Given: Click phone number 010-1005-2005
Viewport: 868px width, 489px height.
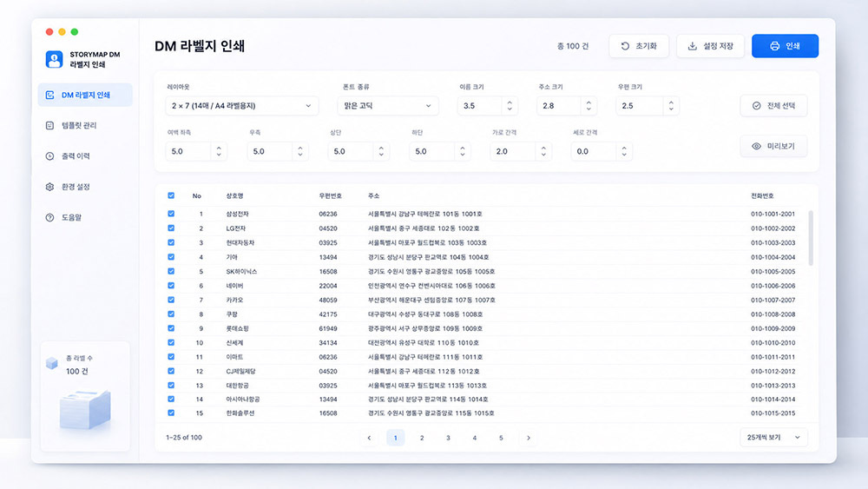Looking at the screenshot, I should [x=773, y=271].
